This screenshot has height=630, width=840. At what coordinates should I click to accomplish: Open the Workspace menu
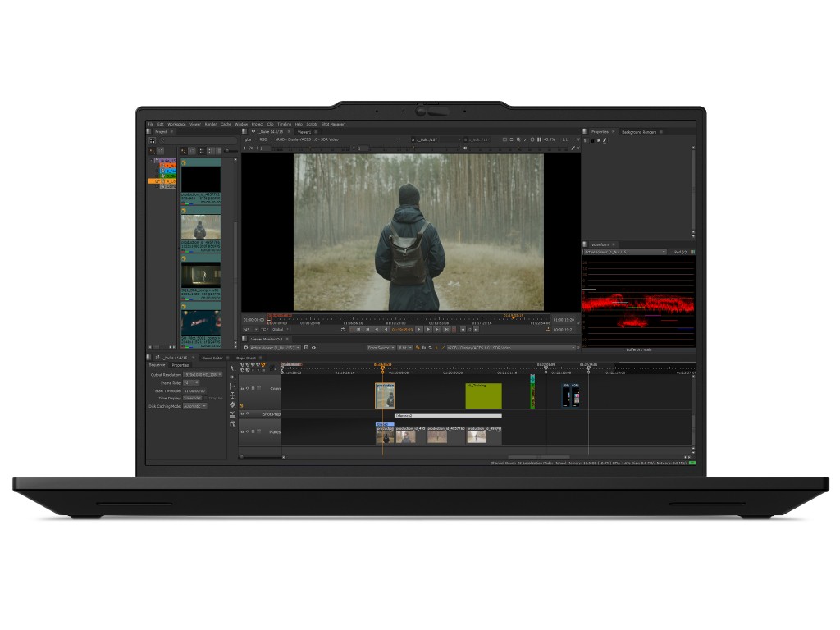click(177, 124)
